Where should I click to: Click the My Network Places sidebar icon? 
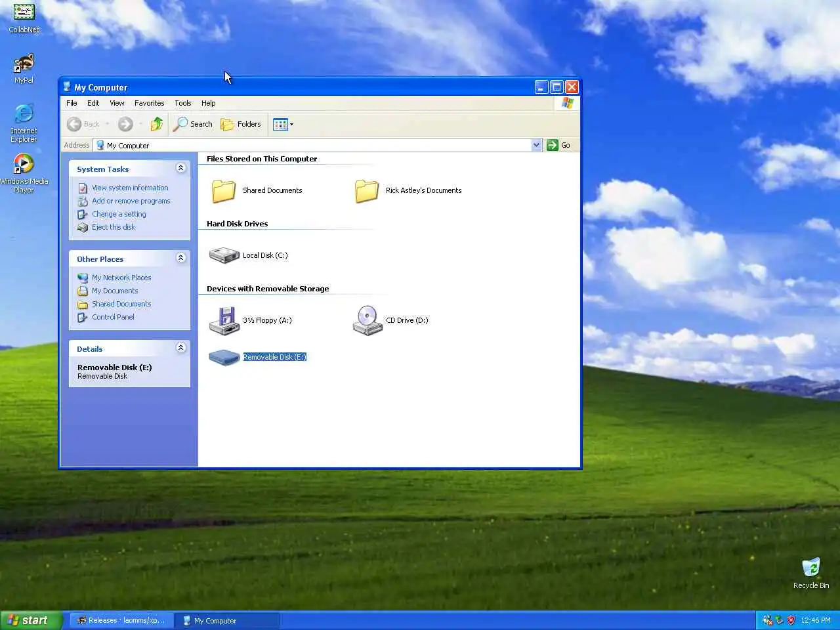(x=83, y=278)
